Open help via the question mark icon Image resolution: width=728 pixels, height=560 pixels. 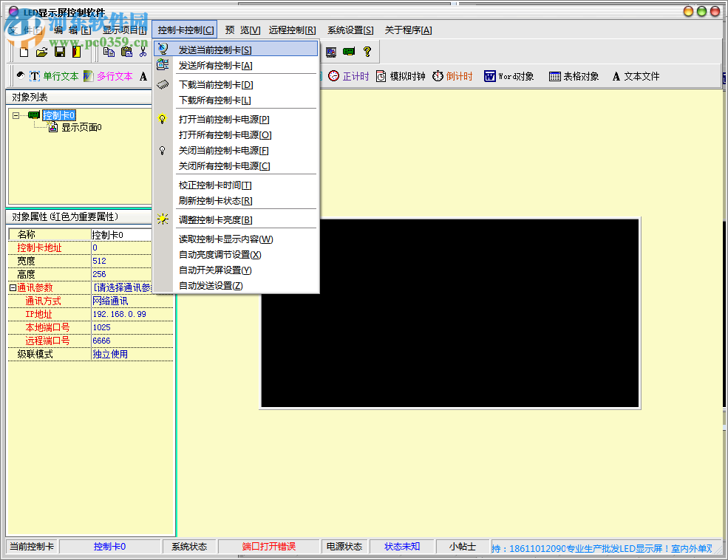[367, 52]
